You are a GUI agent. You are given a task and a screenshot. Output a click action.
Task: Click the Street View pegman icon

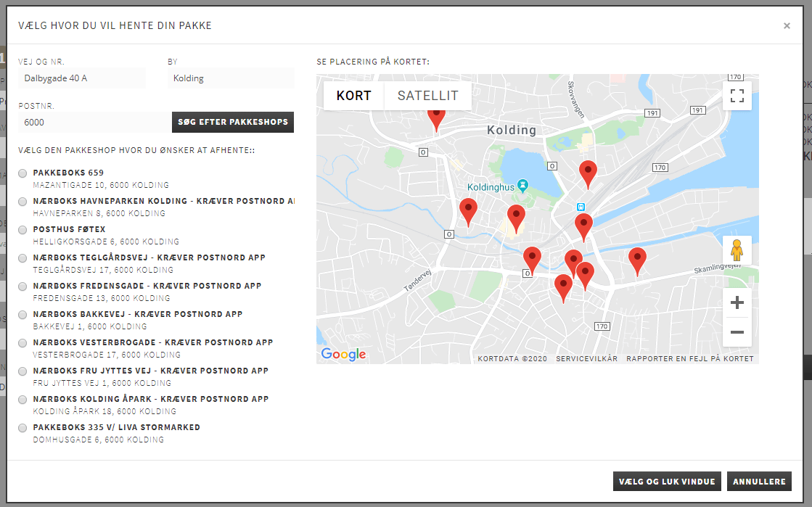737,250
